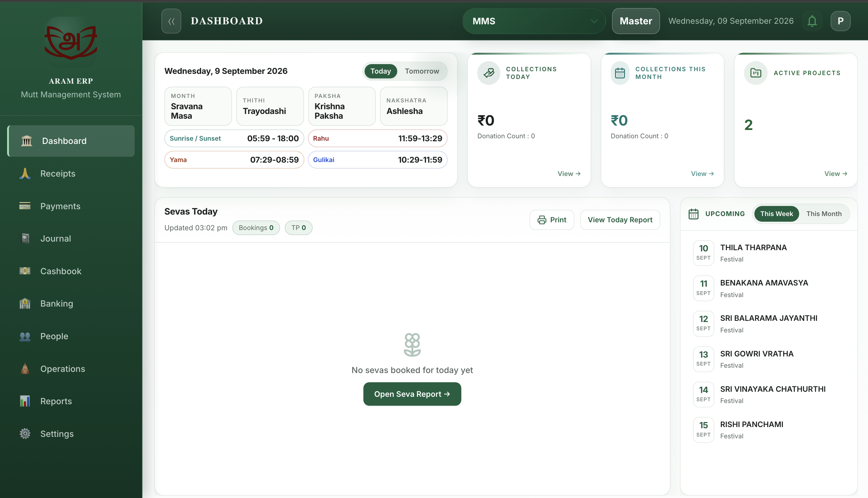This screenshot has width=868, height=498.
Task: Click the Receipts folded-hands icon
Action: coord(25,173)
